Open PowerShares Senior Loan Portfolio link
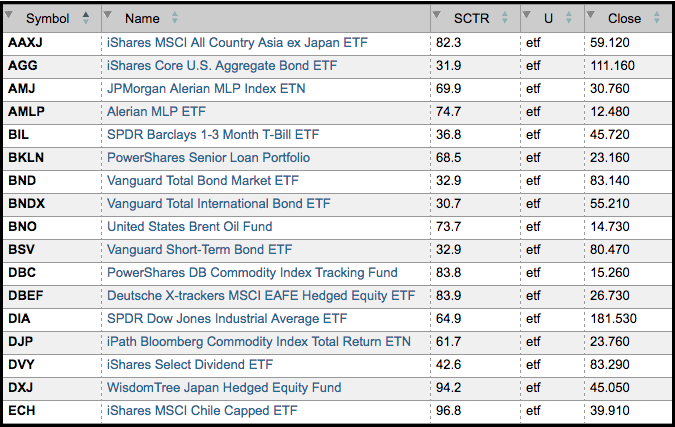The height and width of the screenshot is (427, 675). point(208,157)
